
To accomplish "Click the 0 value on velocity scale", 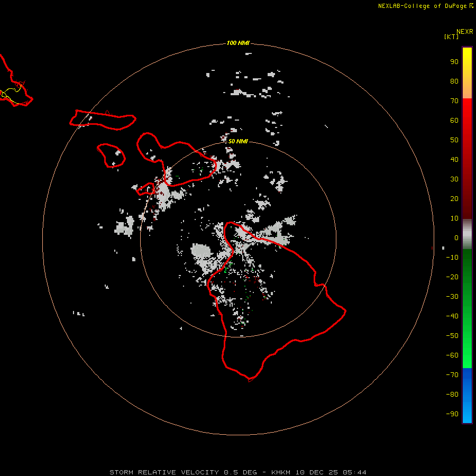I will click(x=456, y=238).
